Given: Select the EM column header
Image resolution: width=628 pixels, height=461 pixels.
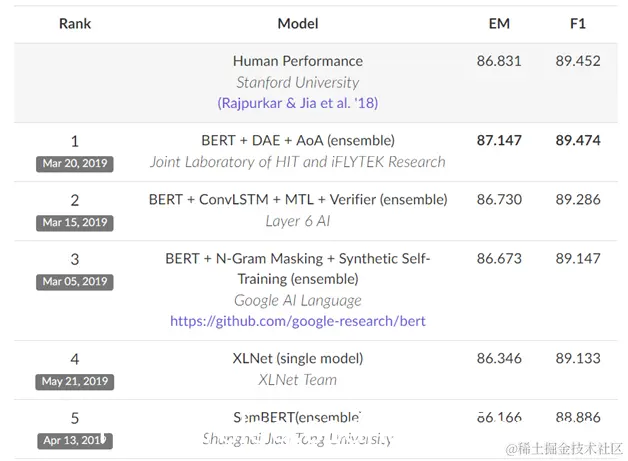Looking at the screenshot, I should (x=499, y=24).
